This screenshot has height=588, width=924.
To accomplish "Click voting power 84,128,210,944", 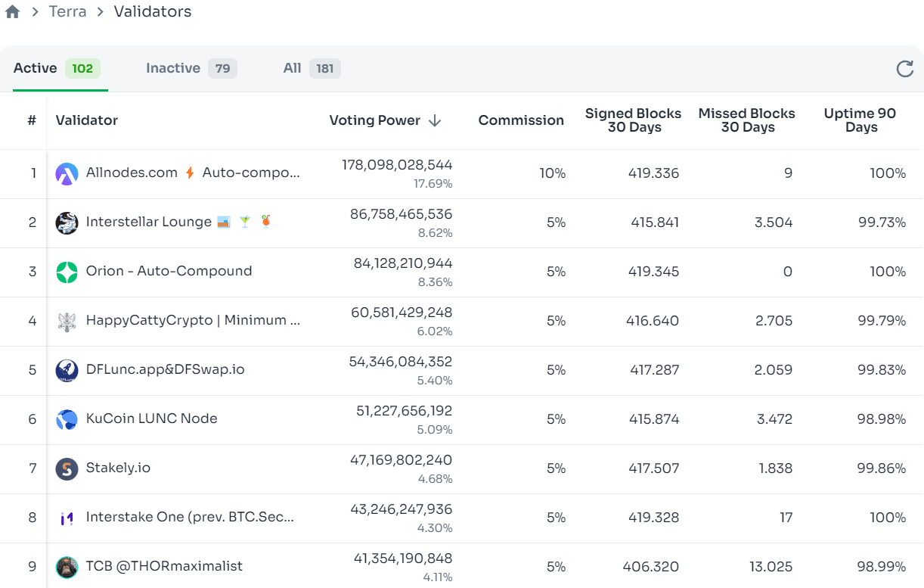I will pos(403,263).
